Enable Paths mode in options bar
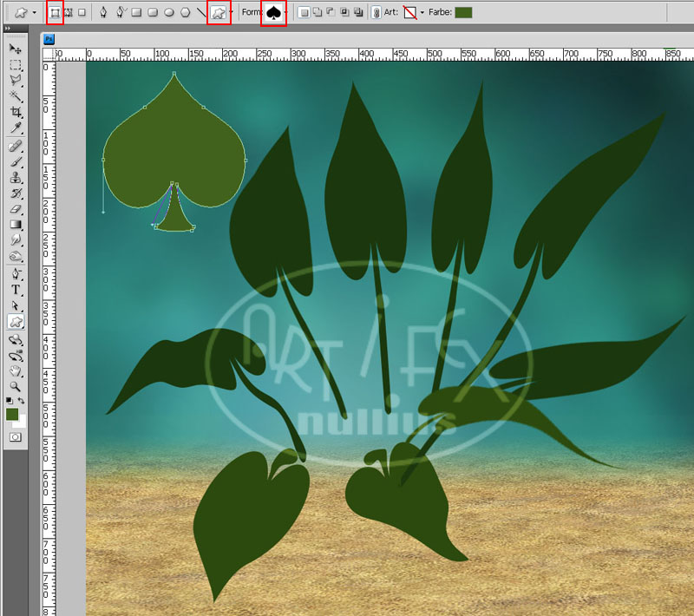Screen dimensions: 694x616 (69, 12)
